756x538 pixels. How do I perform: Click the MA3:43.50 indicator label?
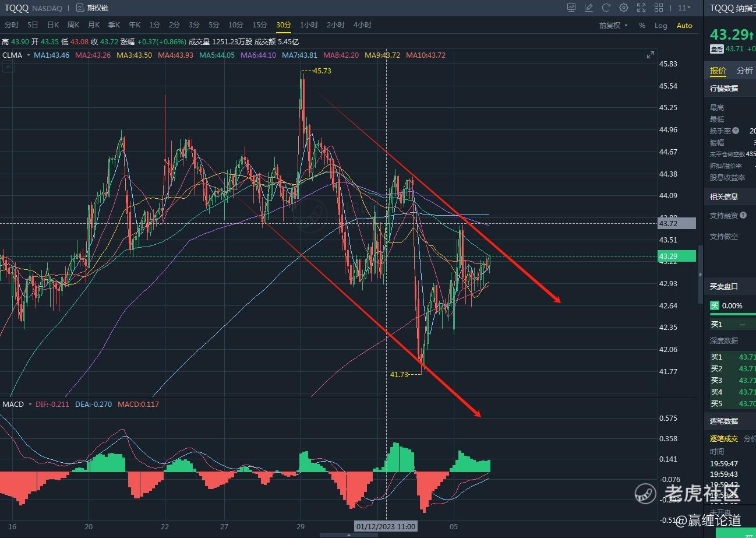point(135,55)
